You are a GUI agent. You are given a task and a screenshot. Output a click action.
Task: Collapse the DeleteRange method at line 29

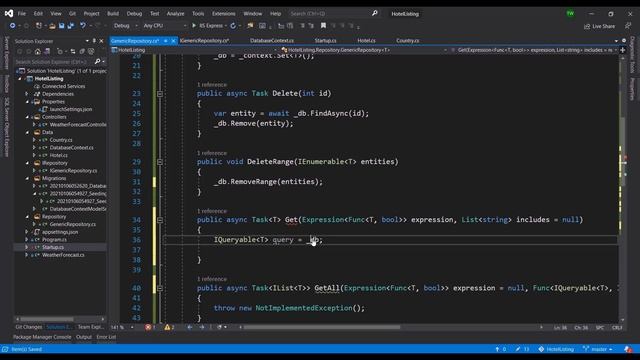(x=160, y=162)
